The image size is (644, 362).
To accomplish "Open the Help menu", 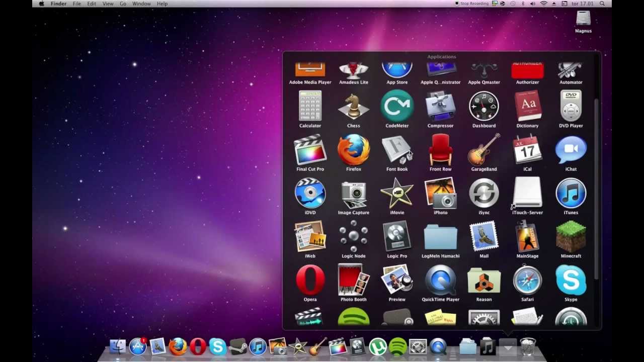I will point(162,4).
